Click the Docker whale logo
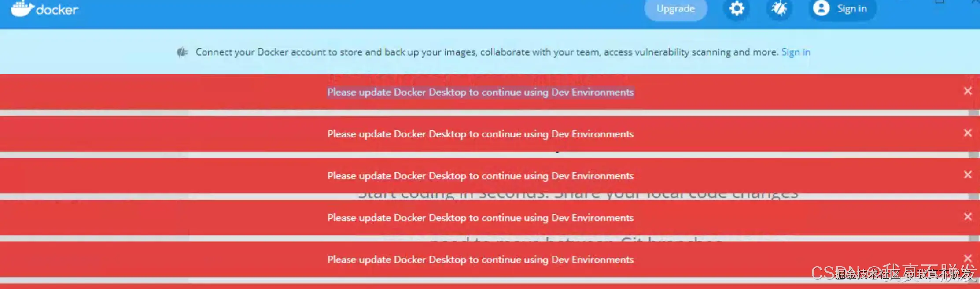The width and height of the screenshot is (980, 289). pos(22,8)
